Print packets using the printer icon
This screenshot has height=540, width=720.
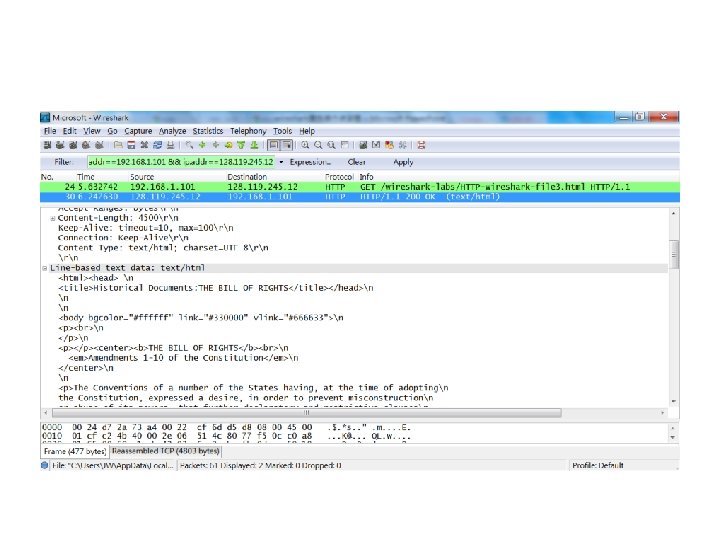click(170, 146)
